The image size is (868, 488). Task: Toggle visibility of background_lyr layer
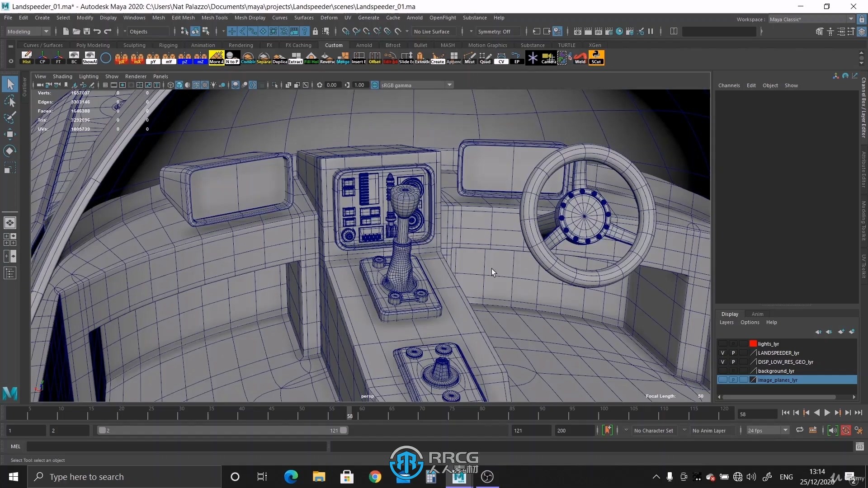point(722,371)
